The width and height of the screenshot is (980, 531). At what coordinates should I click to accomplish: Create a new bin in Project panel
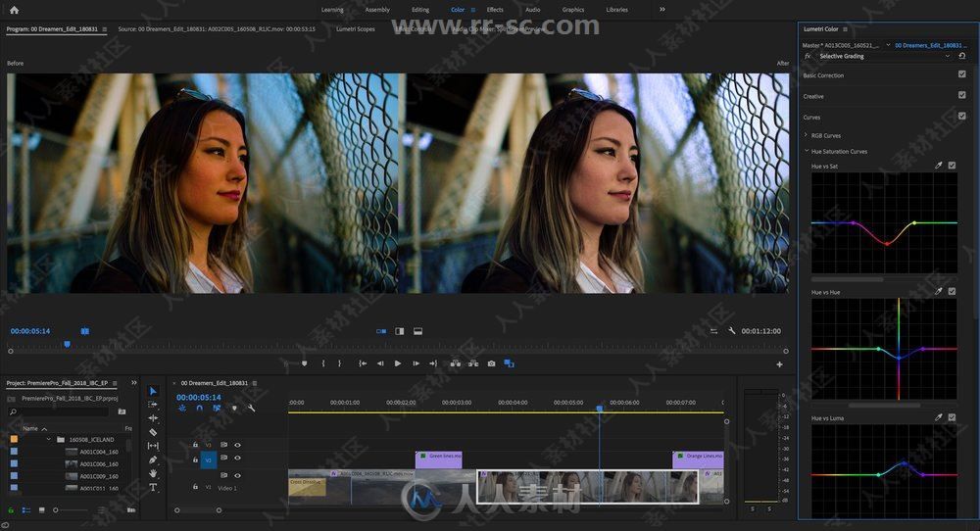tap(122, 411)
